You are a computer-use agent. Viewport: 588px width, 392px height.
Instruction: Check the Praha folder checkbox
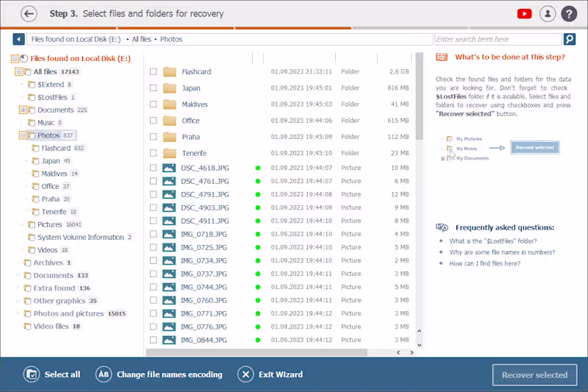154,137
